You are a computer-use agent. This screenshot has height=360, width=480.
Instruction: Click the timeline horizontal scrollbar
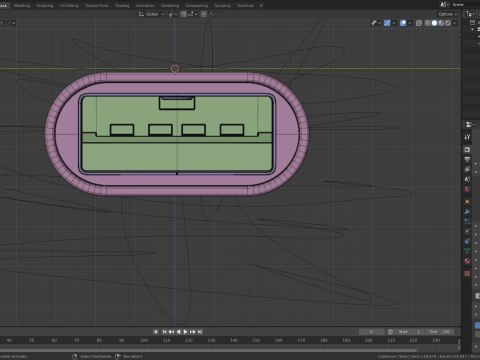point(208,350)
